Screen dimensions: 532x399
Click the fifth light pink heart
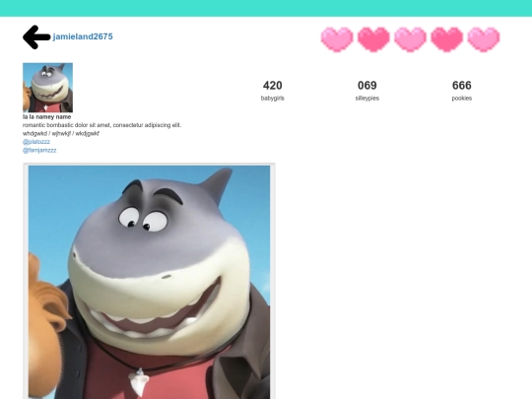[x=484, y=39]
